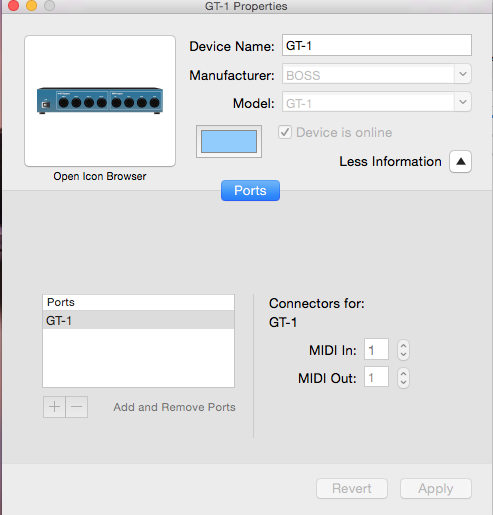
Task: Decrease MIDI Out with stepper down arrow
Action: 403,382
